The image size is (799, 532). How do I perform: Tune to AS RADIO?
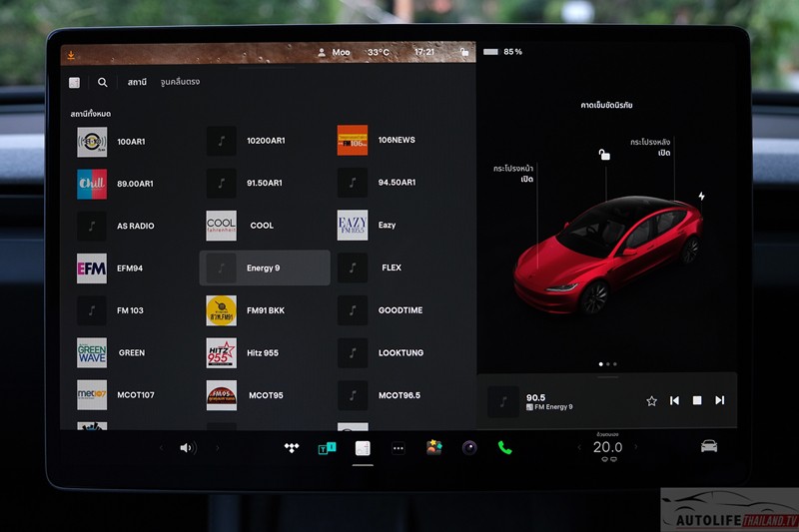133,226
